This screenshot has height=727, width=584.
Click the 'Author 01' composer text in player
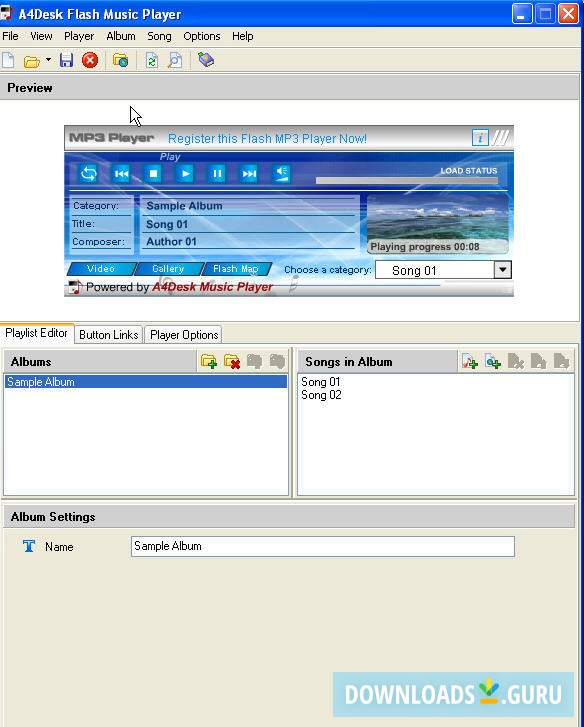tap(171, 242)
